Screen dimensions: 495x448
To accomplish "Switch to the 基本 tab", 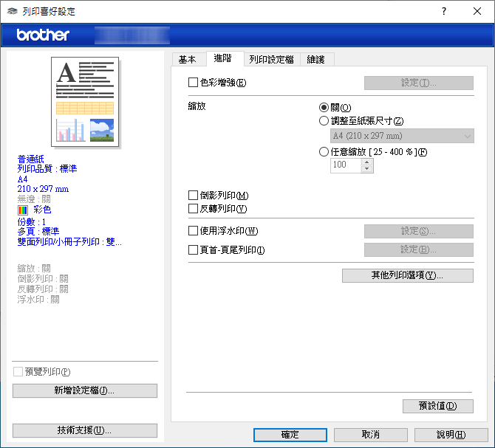I will 187,60.
